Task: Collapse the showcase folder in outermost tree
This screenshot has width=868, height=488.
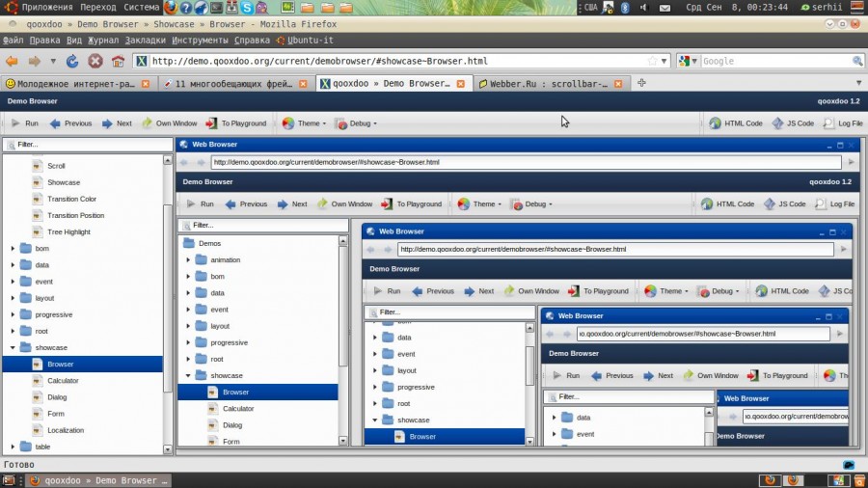Action: pyautogui.click(x=13, y=347)
